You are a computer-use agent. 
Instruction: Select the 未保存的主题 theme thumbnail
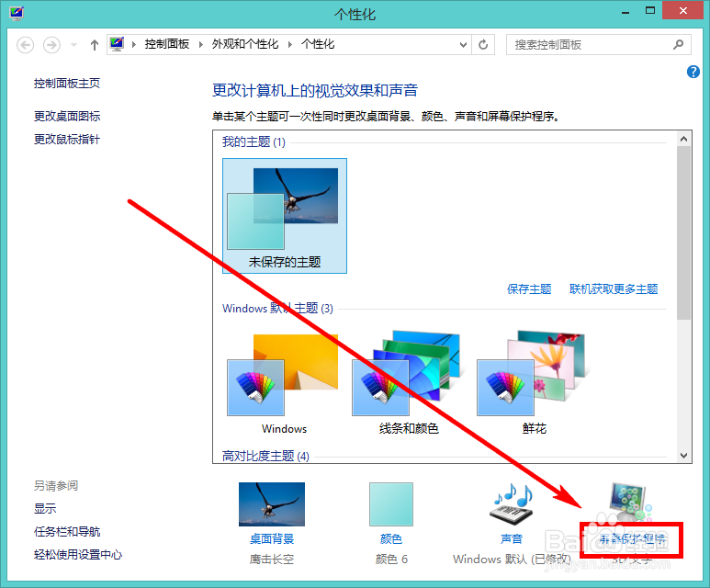pyautogui.click(x=285, y=216)
